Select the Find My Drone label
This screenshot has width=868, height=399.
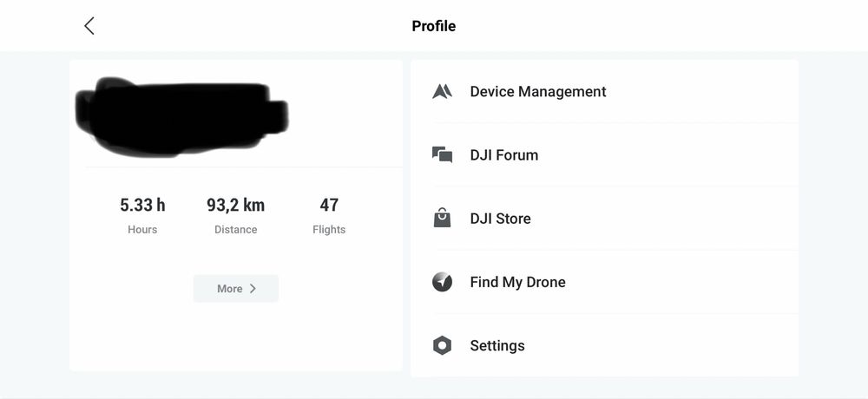(517, 282)
